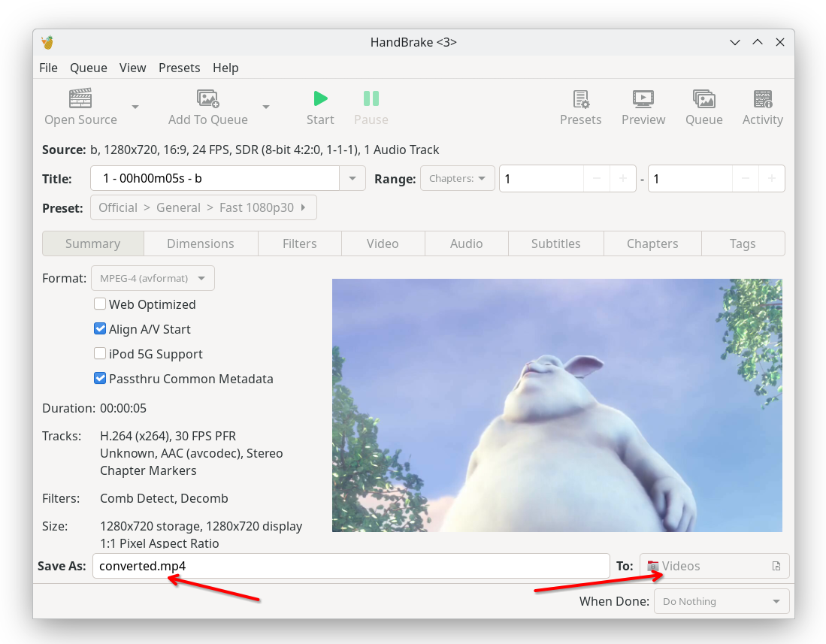Open the Preview window icon
826x644 pixels.
click(x=643, y=98)
